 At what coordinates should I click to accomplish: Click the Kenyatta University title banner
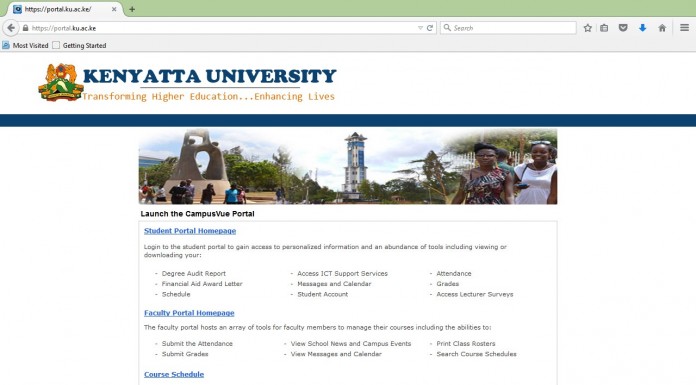pyautogui.click(x=210, y=76)
